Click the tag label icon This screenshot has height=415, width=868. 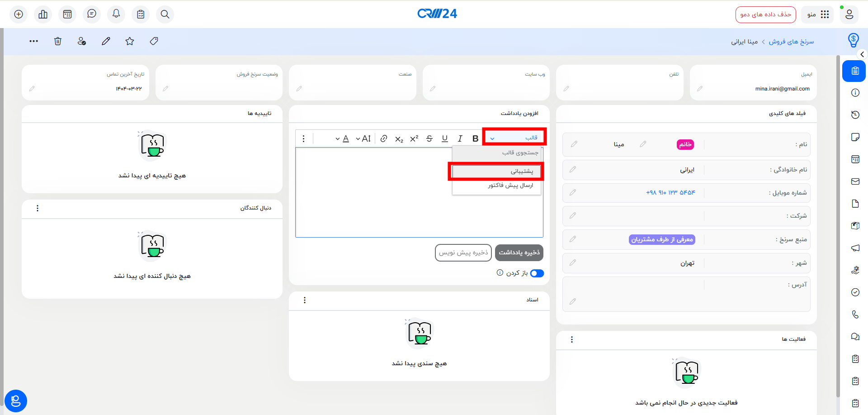(154, 41)
